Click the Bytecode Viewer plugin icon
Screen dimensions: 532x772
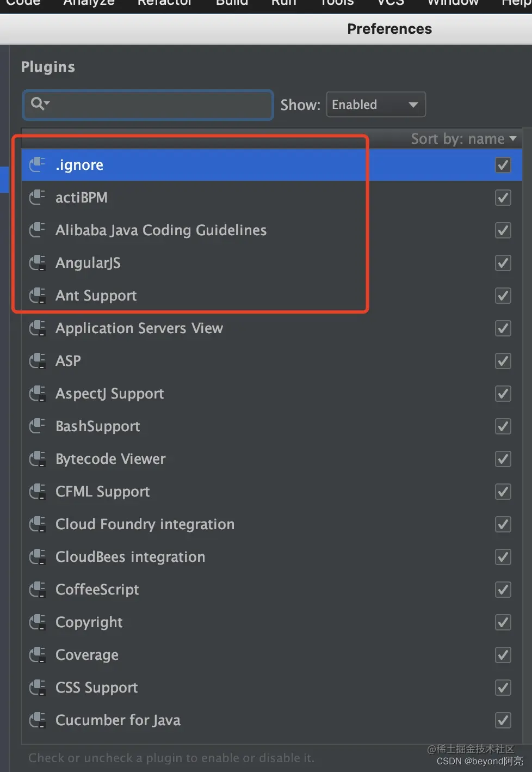click(x=37, y=458)
